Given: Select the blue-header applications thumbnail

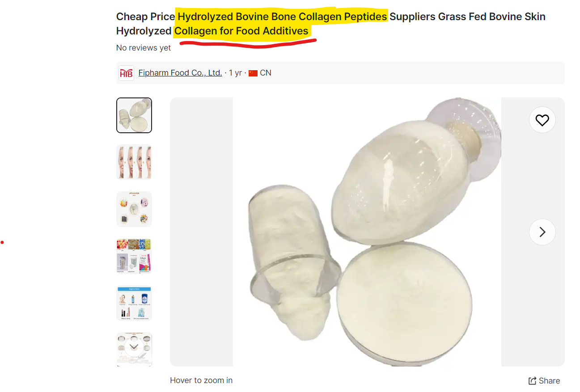Looking at the screenshot, I should tap(134, 303).
